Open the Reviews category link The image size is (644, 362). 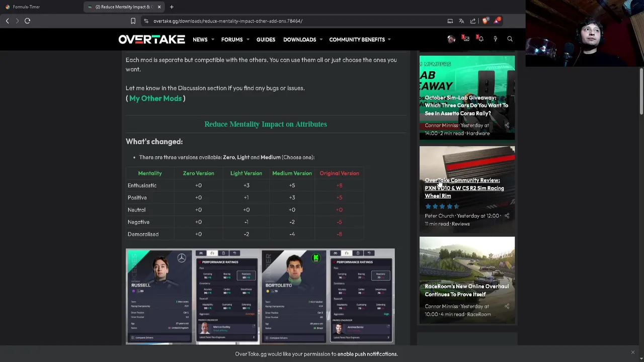click(460, 224)
